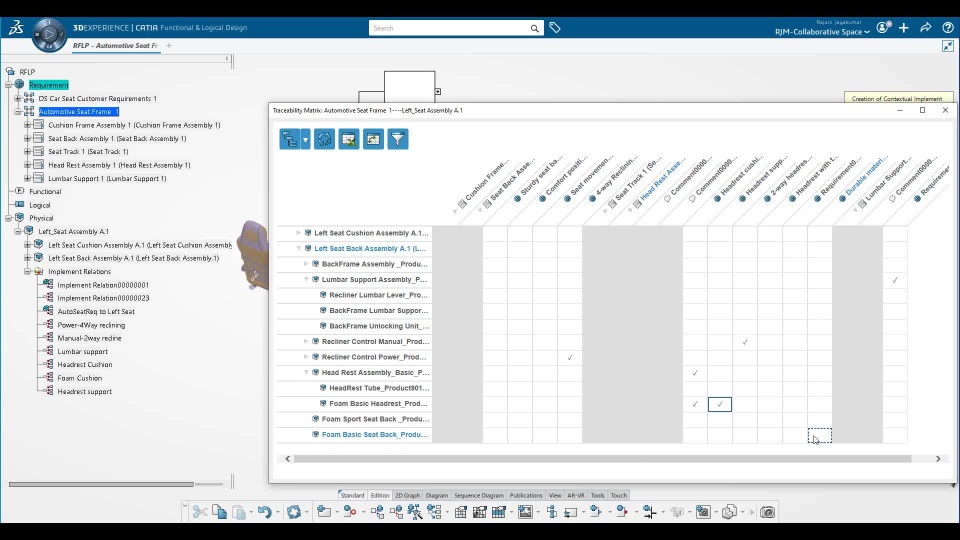Image resolution: width=960 pixels, height=540 pixels.
Task: Click the Update cycle icon in bottom toolbar
Action: [x=294, y=512]
